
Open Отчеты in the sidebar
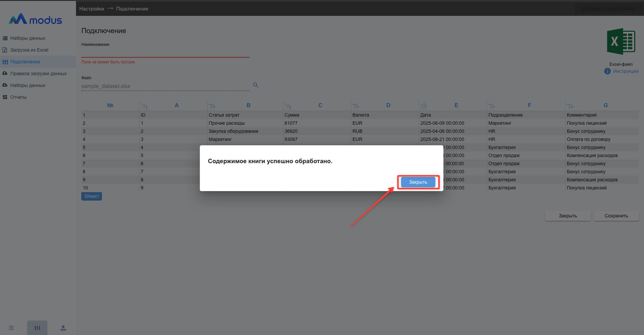(18, 97)
